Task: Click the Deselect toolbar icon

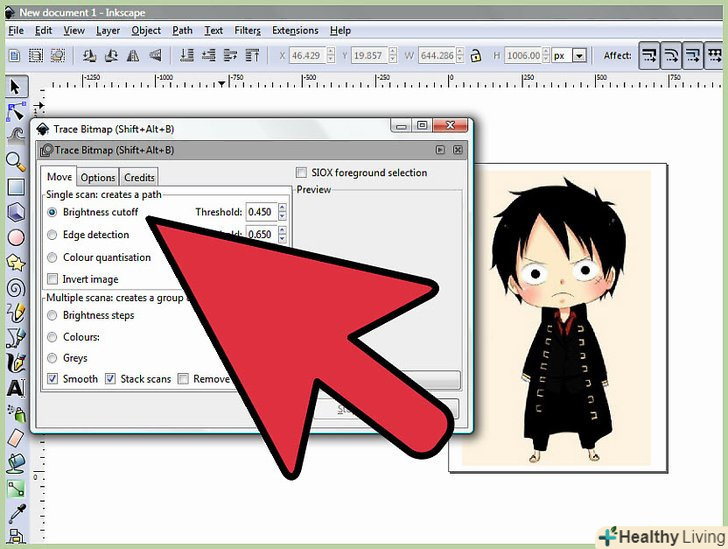Action: [58, 56]
